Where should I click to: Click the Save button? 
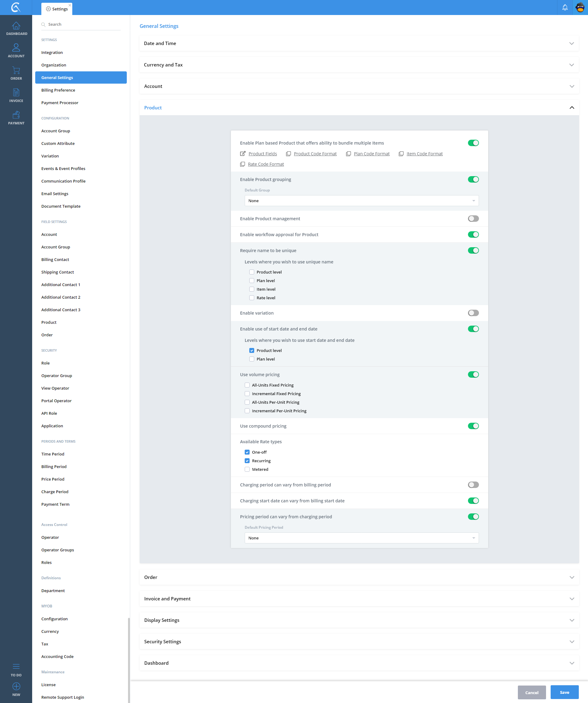pyautogui.click(x=564, y=692)
